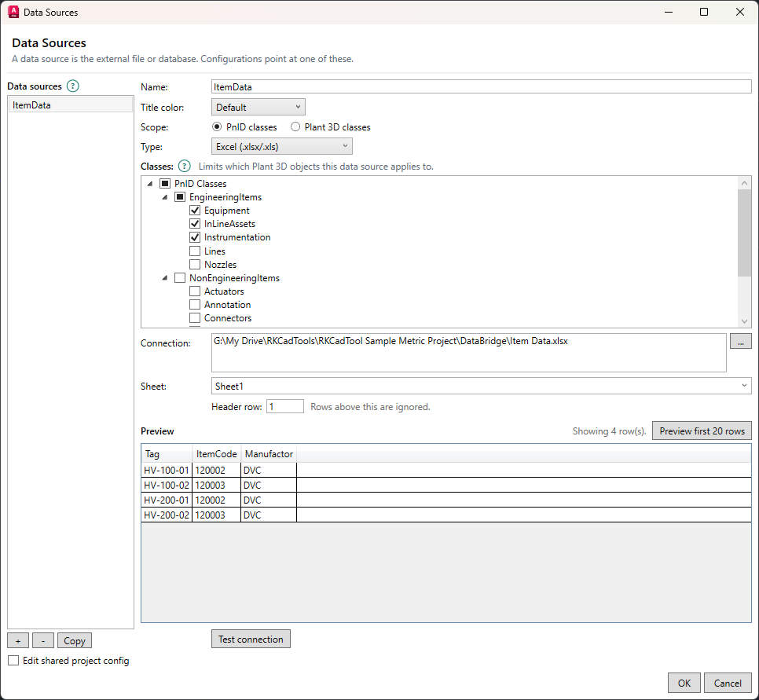This screenshot has width=759, height=700.
Task: Click the AutoCAD app icon in title bar
Action: 13,12
